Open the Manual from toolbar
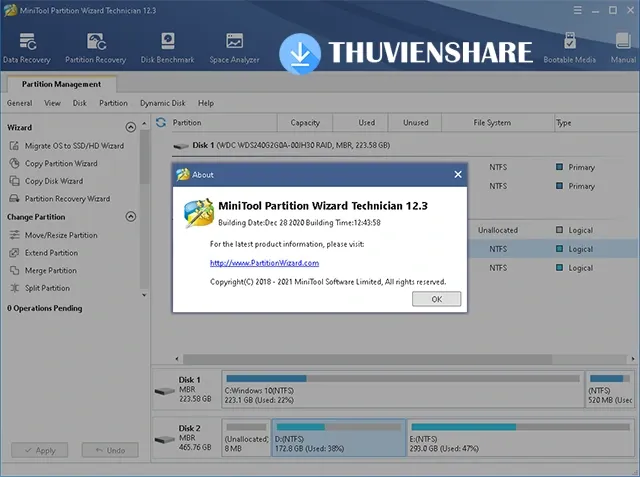The width and height of the screenshot is (640, 477). coord(623,48)
